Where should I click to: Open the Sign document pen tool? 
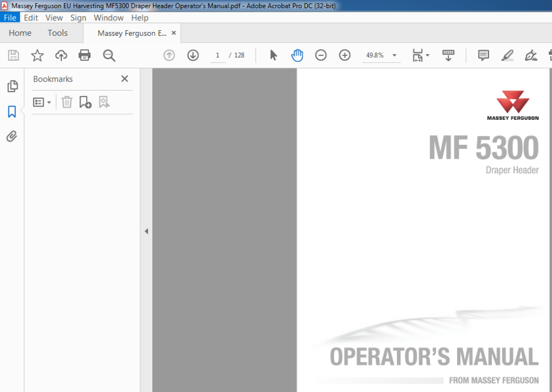pos(531,55)
